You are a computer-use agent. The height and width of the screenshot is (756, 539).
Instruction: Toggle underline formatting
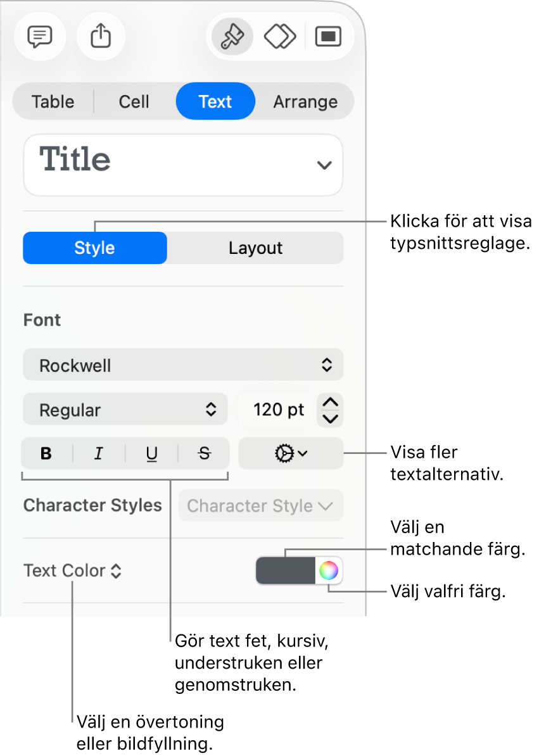[x=151, y=453]
